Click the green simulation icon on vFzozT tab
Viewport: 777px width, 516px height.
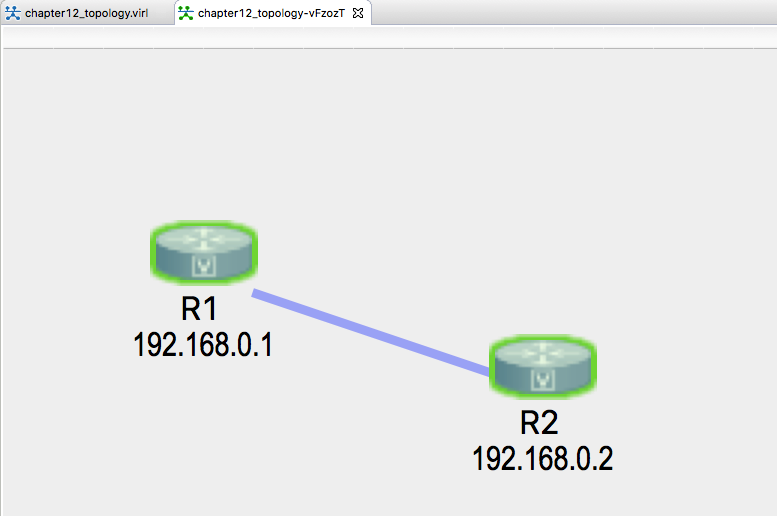[x=186, y=13]
